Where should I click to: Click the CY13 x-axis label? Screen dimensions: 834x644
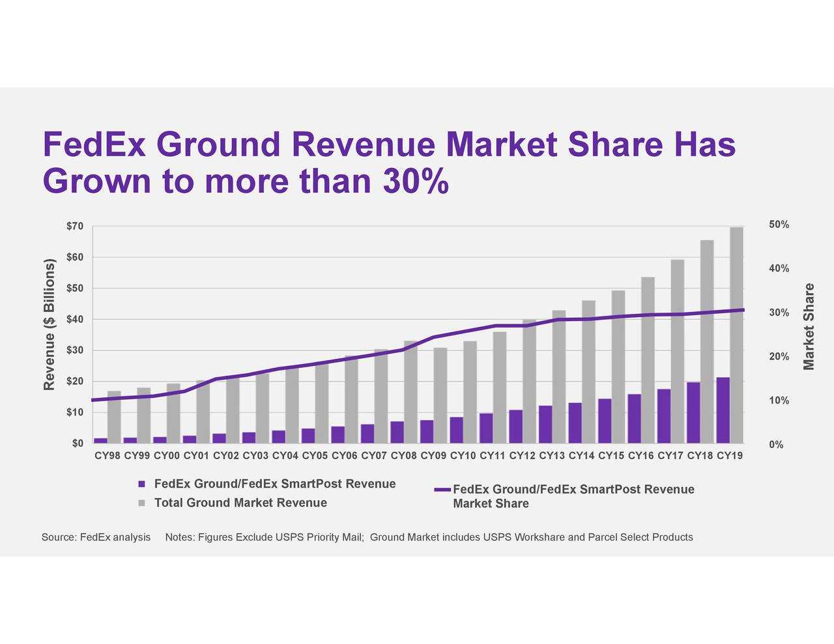(x=552, y=456)
